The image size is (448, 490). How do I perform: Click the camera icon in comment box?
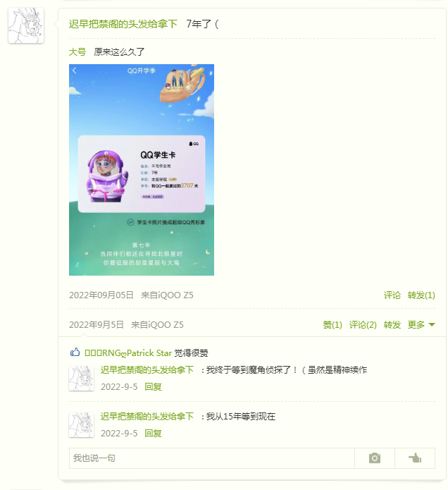(374, 458)
